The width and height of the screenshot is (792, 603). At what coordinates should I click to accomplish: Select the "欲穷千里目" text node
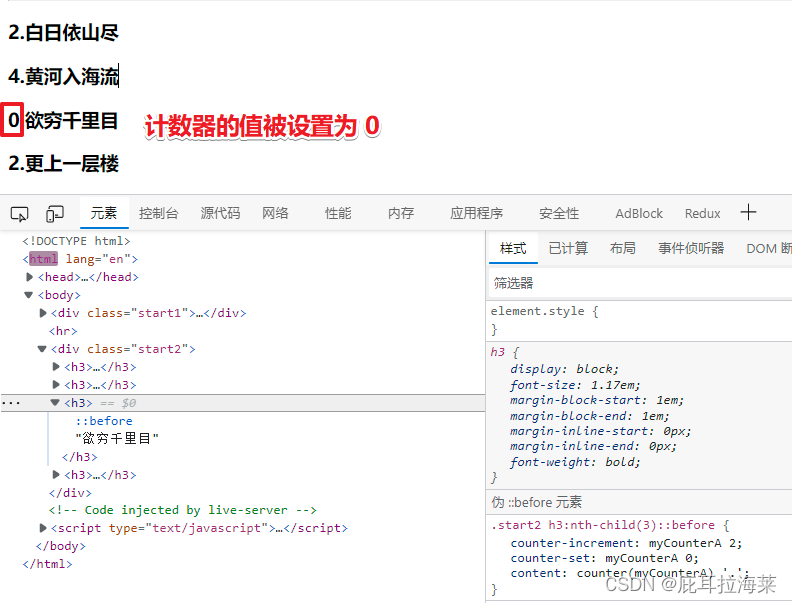pos(117,438)
